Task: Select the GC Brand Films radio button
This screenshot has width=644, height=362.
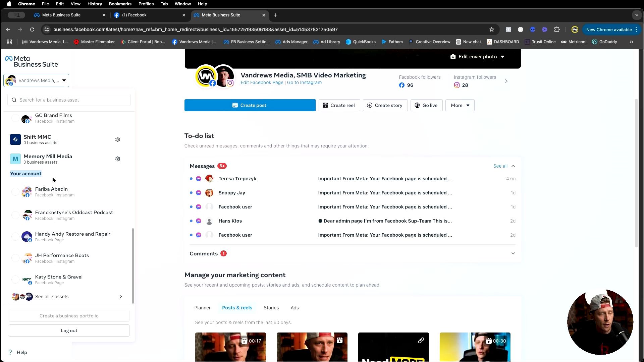Action: click(15, 118)
